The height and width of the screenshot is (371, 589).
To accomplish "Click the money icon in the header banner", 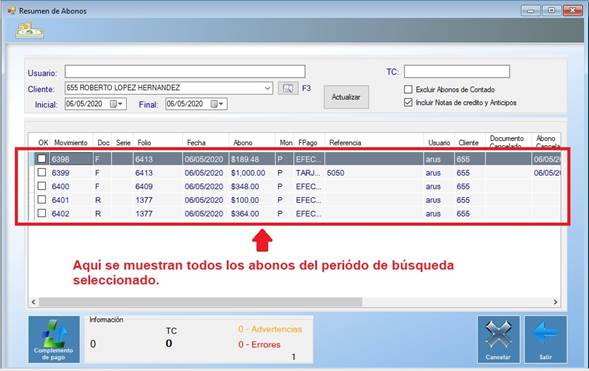I will [x=29, y=30].
